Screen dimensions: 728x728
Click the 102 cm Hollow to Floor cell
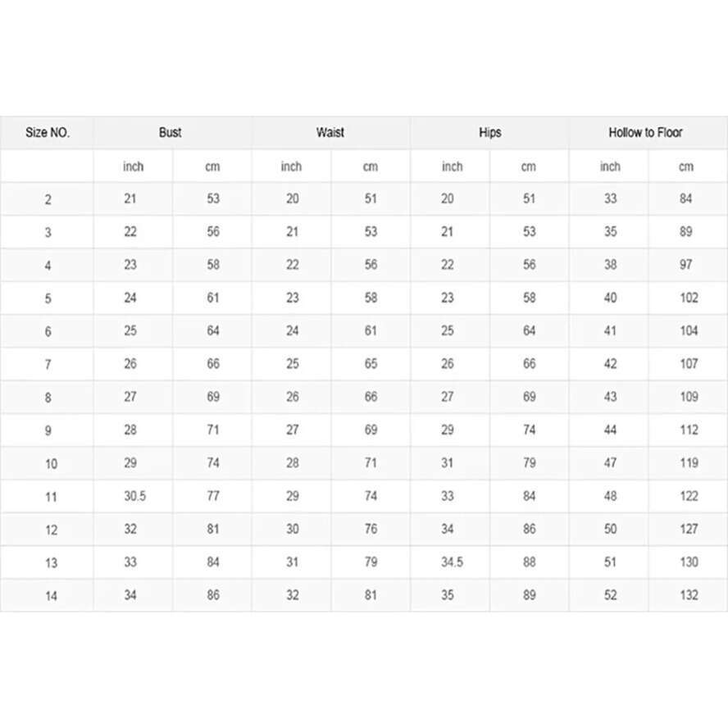click(689, 298)
